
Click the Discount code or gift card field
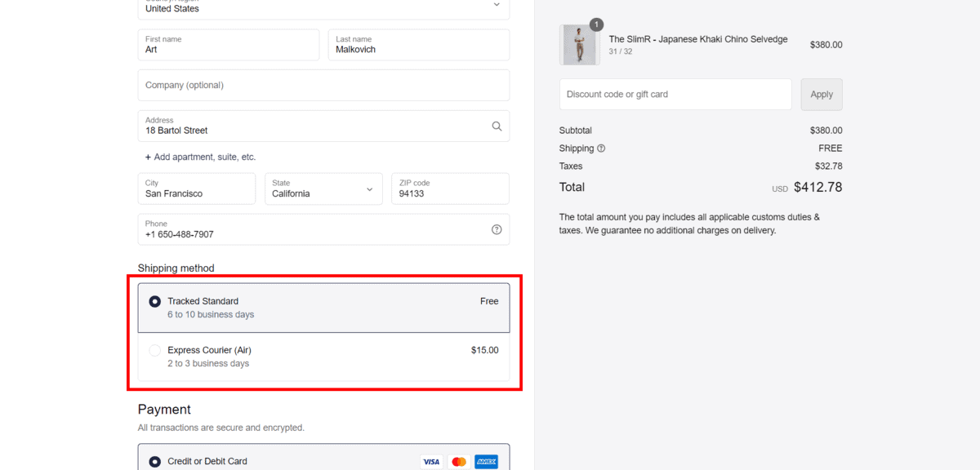[675, 95]
